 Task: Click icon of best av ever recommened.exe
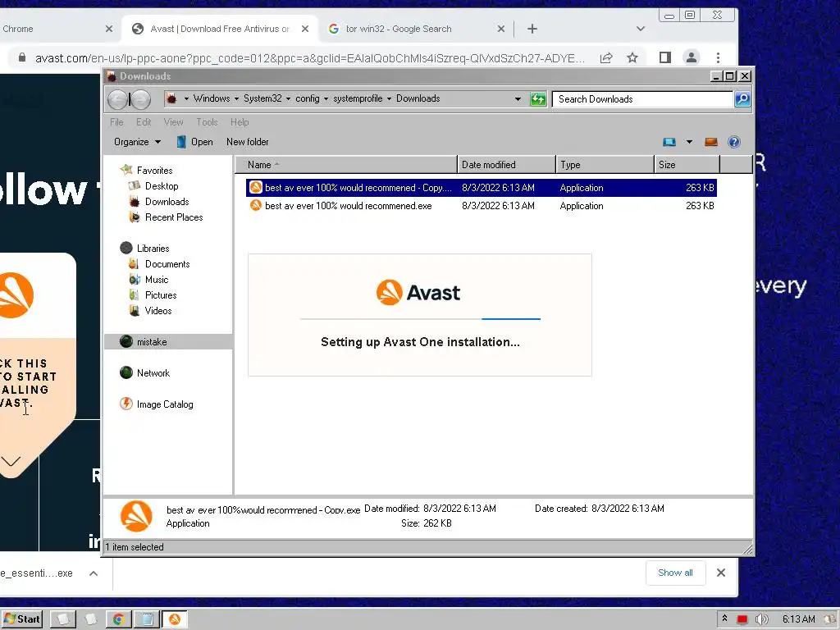point(256,205)
